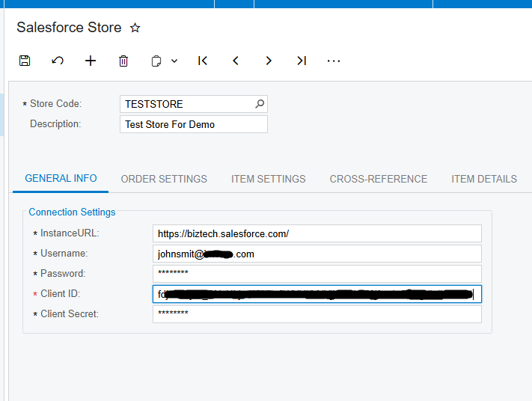The height and width of the screenshot is (401, 532).
Task: Click the Password label
Action: (x=63, y=273)
